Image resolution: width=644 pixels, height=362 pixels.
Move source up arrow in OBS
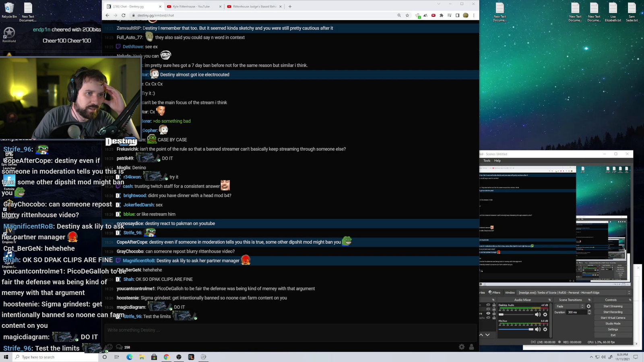click(x=481, y=335)
